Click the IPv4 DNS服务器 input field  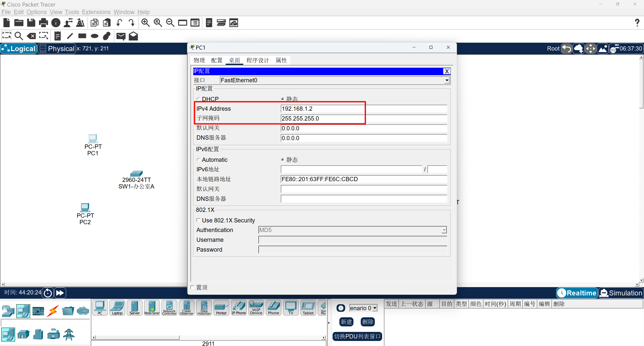[364, 138]
